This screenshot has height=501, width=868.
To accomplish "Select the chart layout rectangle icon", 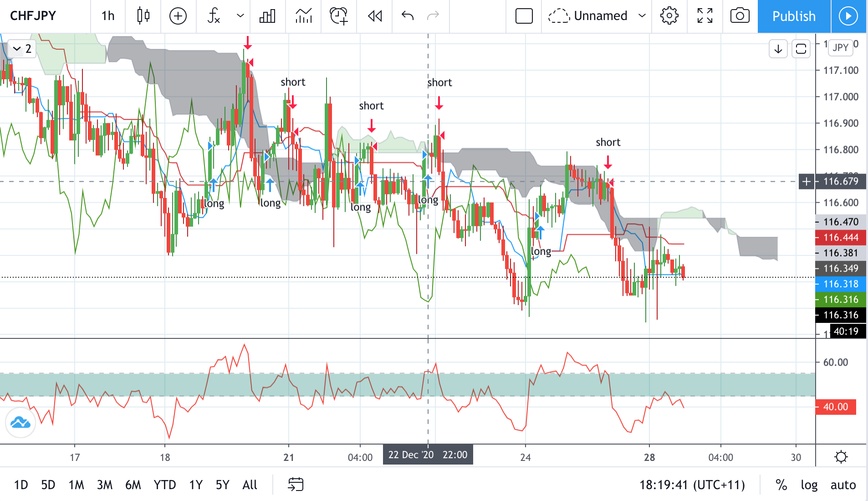I will point(524,16).
